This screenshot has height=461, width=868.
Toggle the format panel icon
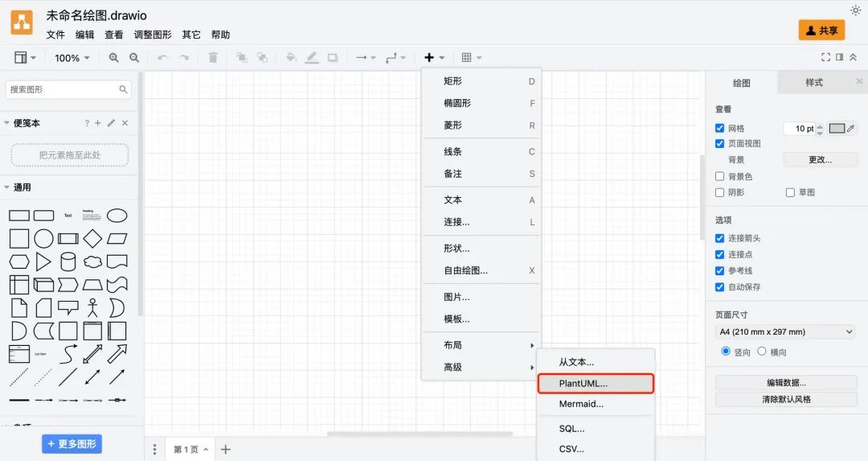coord(839,57)
